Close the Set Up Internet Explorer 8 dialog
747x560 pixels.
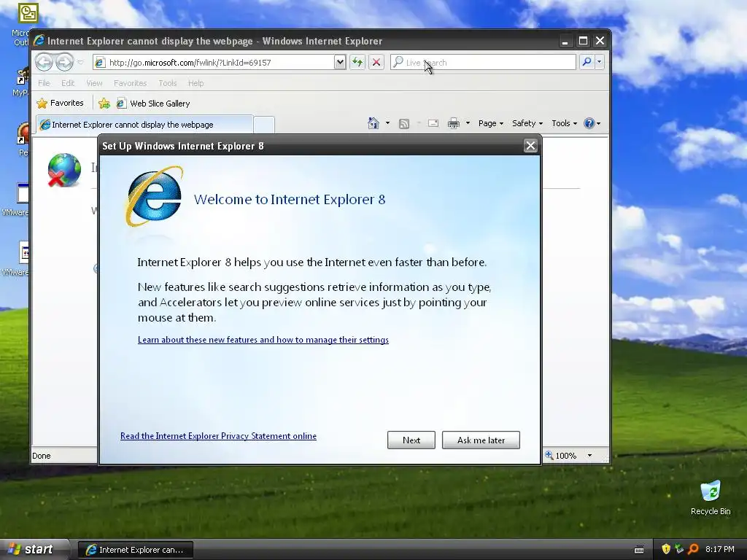[x=530, y=146]
